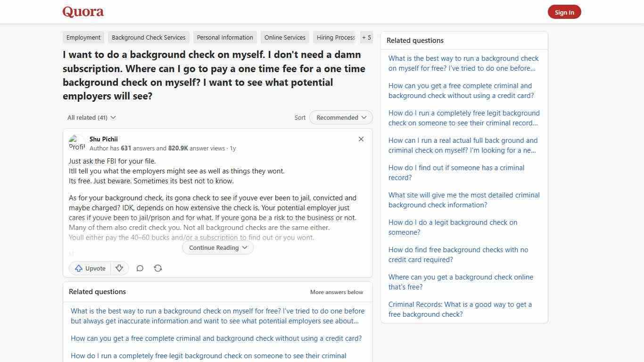Click 'More answers below' link
The width and height of the screenshot is (644, 362).
pyautogui.click(x=336, y=292)
